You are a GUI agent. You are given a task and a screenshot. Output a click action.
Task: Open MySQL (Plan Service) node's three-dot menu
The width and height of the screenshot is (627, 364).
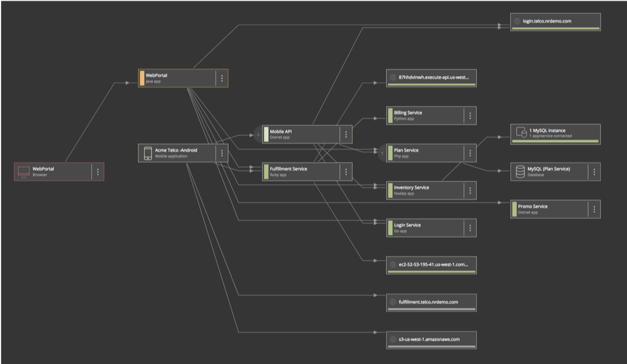[x=594, y=172]
